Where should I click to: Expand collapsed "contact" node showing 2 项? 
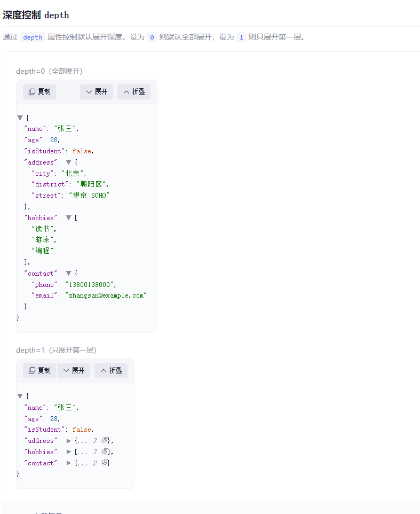(x=69, y=463)
